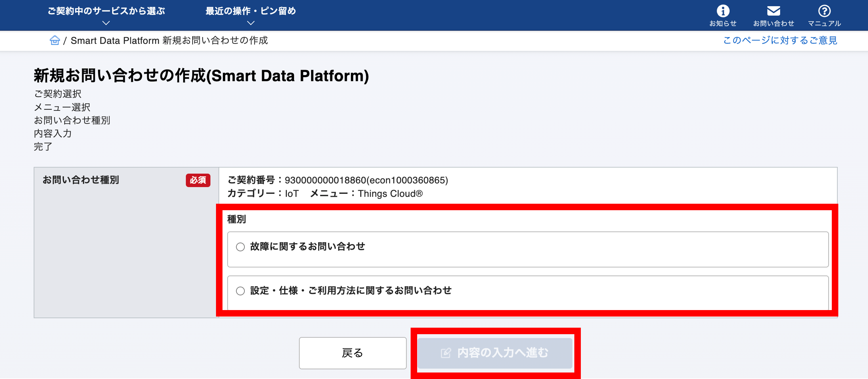868x379 pixels.
Task: Click the お知らせ label text
Action: pyautogui.click(x=723, y=23)
